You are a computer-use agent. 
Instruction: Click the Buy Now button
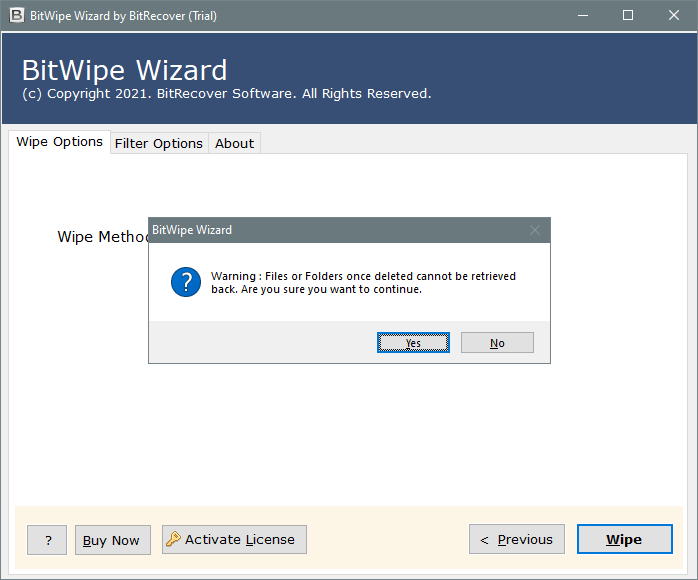tap(113, 540)
